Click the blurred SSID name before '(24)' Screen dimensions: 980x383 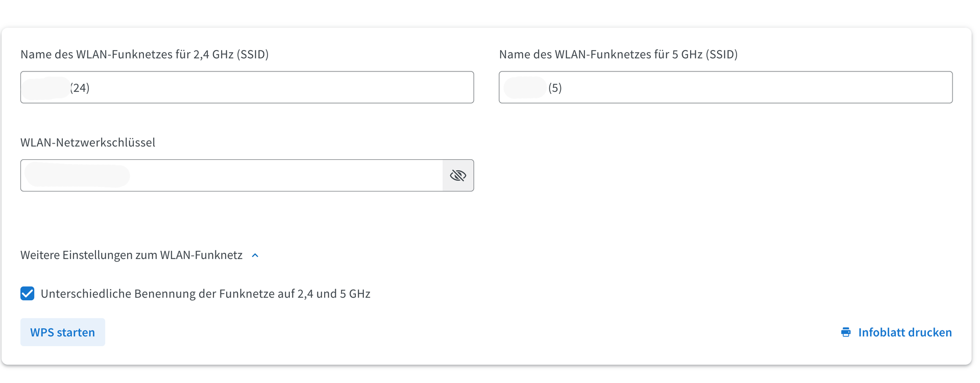tap(46, 88)
